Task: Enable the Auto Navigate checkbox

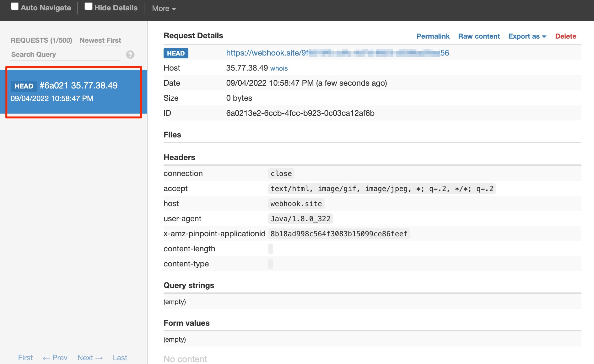Action: coord(14,6)
